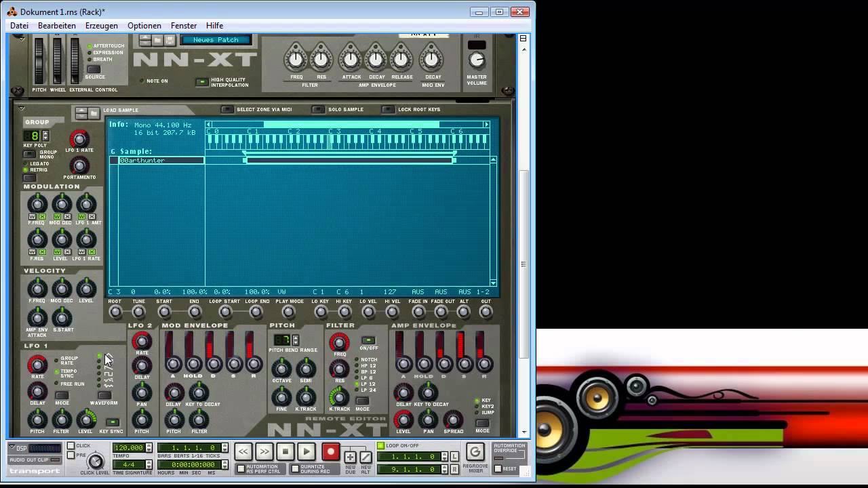Click the Click Level knob in transport
The width and height of the screenshot is (868, 488).
[96, 462]
